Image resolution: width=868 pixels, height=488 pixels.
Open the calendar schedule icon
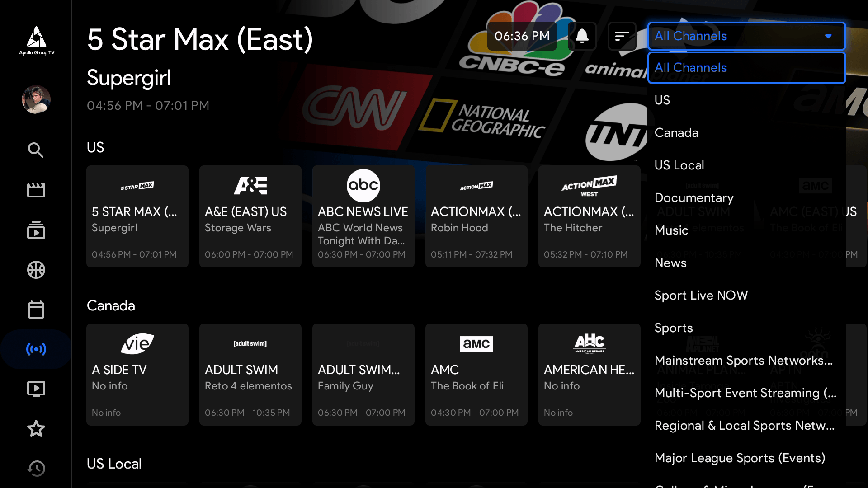click(x=36, y=310)
